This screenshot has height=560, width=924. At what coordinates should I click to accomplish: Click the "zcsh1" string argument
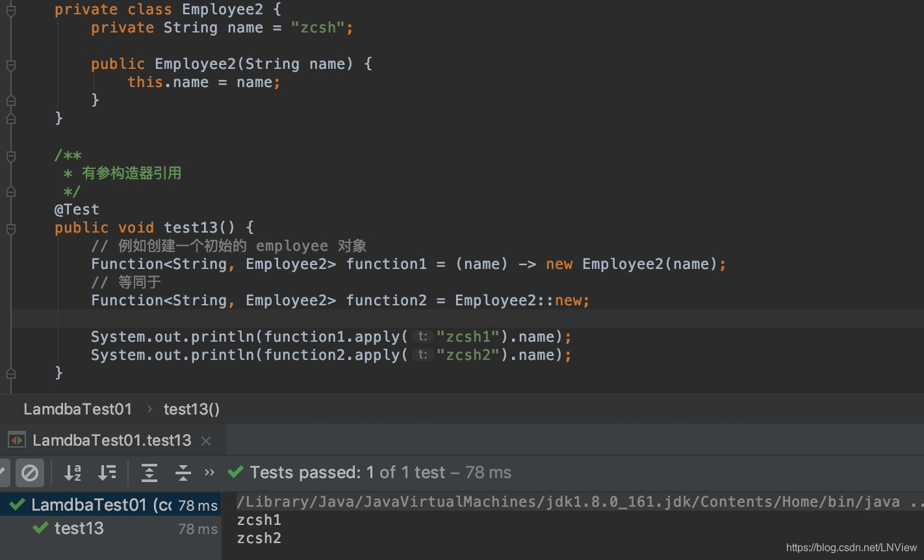pos(468,337)
